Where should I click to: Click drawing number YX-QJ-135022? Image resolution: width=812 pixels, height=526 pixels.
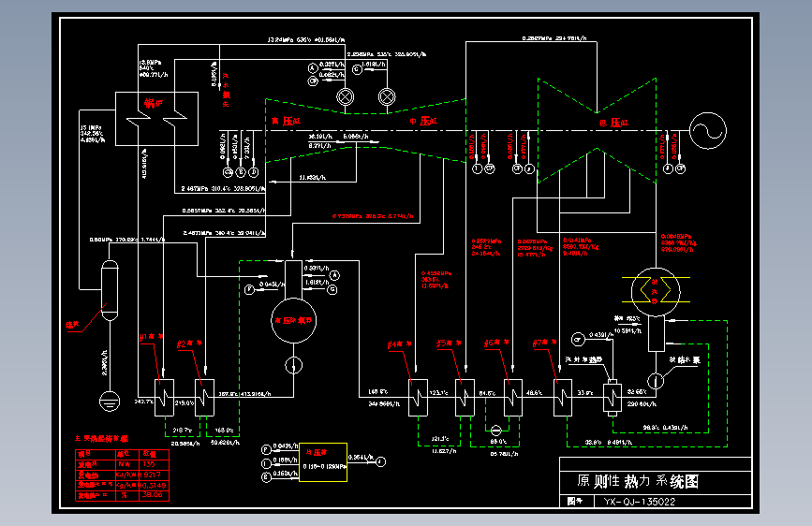[640, 502]
